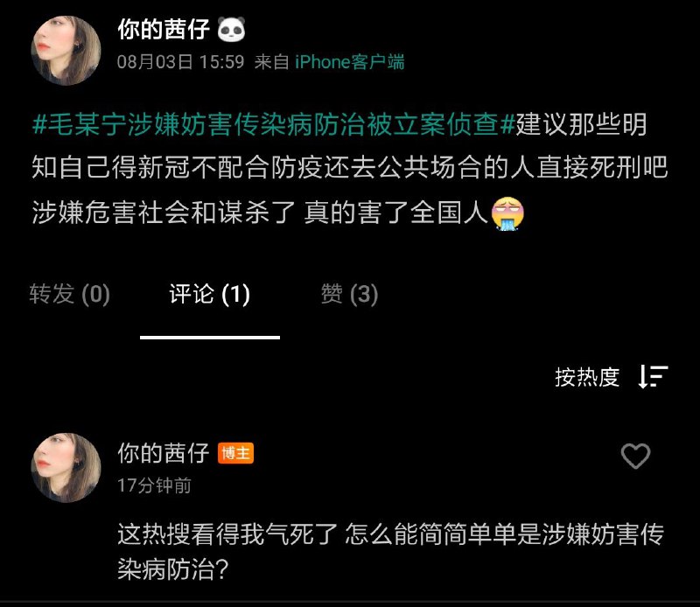Open commenter name 你的茜仔
The height and width of the screenshot is (607, 700).
[x=164, y=453]
